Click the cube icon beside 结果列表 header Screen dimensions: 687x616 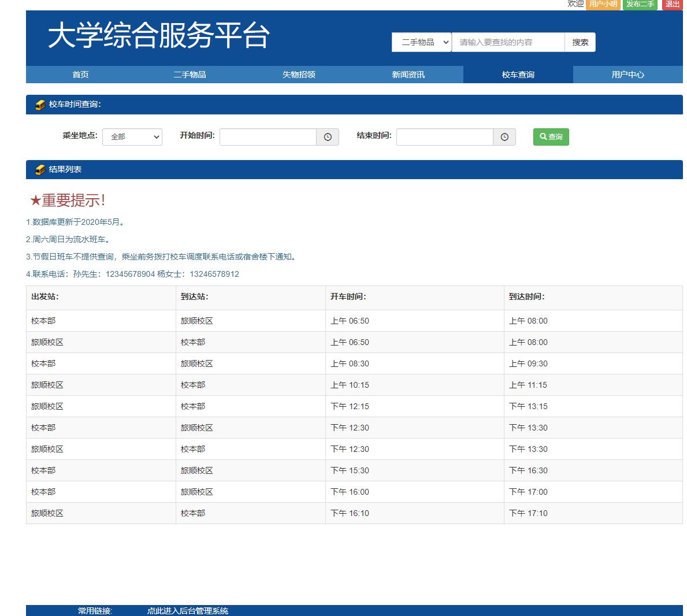tap(39, 169)
